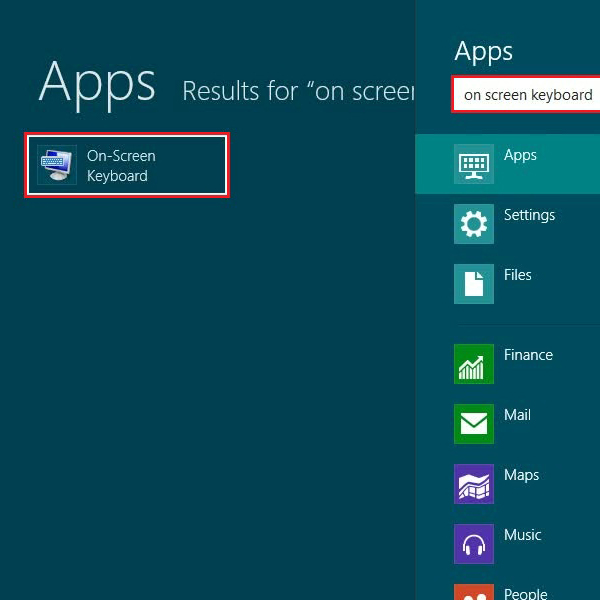
Task: Search within the People app icon
Action: tap(474, 592)
